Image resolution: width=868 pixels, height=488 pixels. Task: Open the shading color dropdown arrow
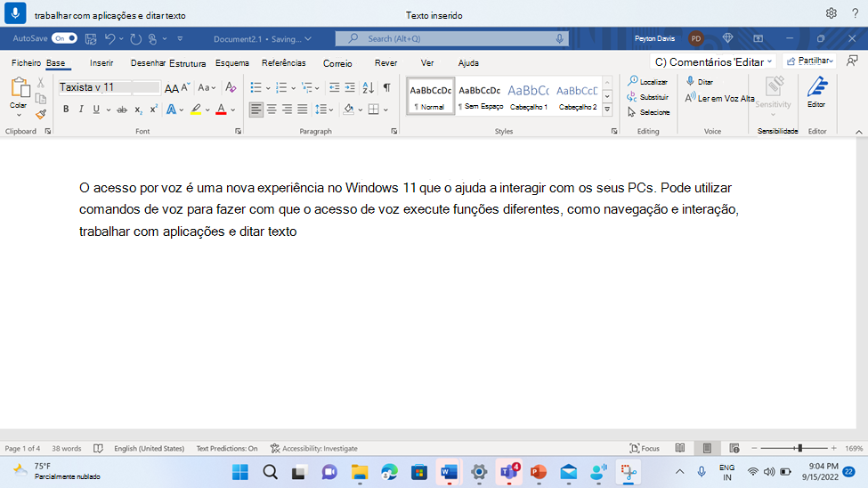pos(361,110)
